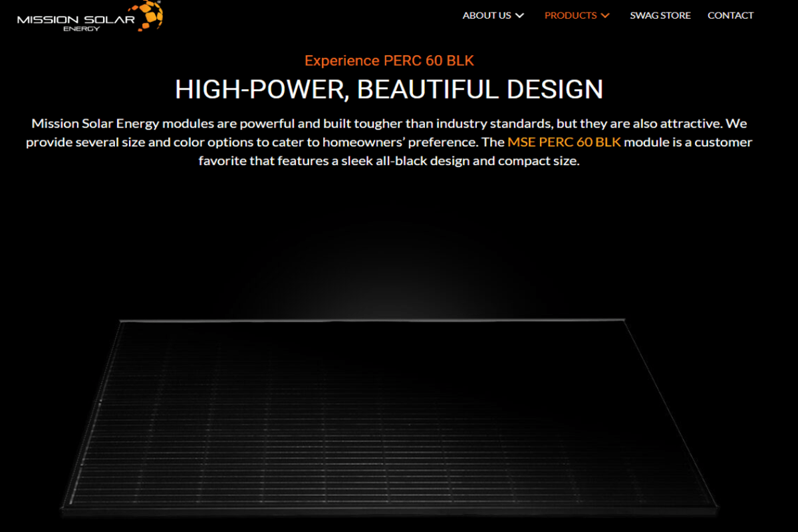Click the MSE PERC 60 BLK link
Image resolution: width=798 pixels, height=532 pixels.
click(x=565, y=142)
